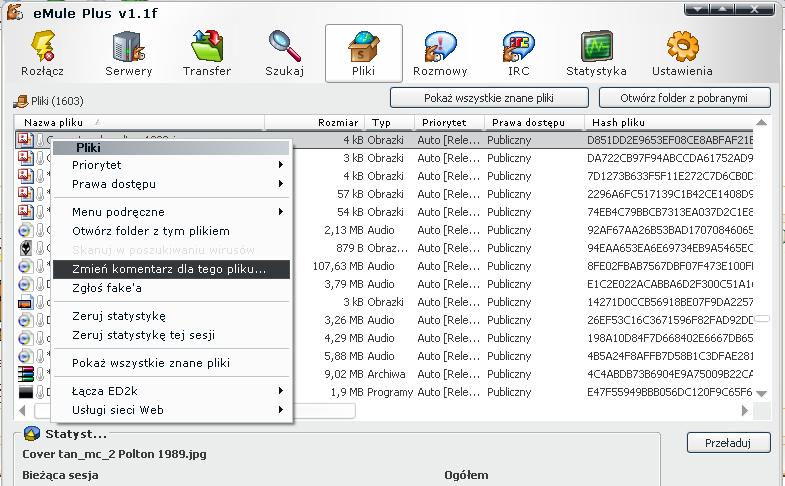
Task: Select Zmień komentarz dla tego pliku
Action: pyautogui.click(x=171, y=269)
